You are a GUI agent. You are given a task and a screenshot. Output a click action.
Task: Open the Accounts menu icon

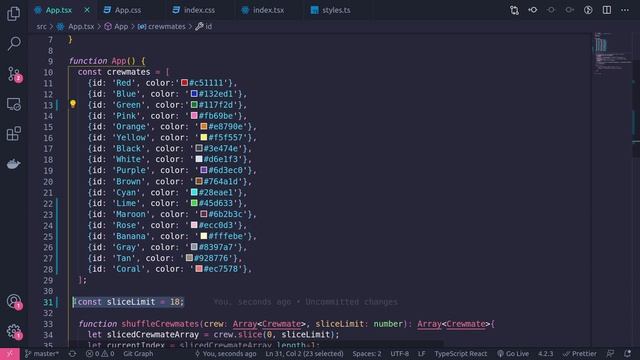pyautogui.click(x=14, y=302)
